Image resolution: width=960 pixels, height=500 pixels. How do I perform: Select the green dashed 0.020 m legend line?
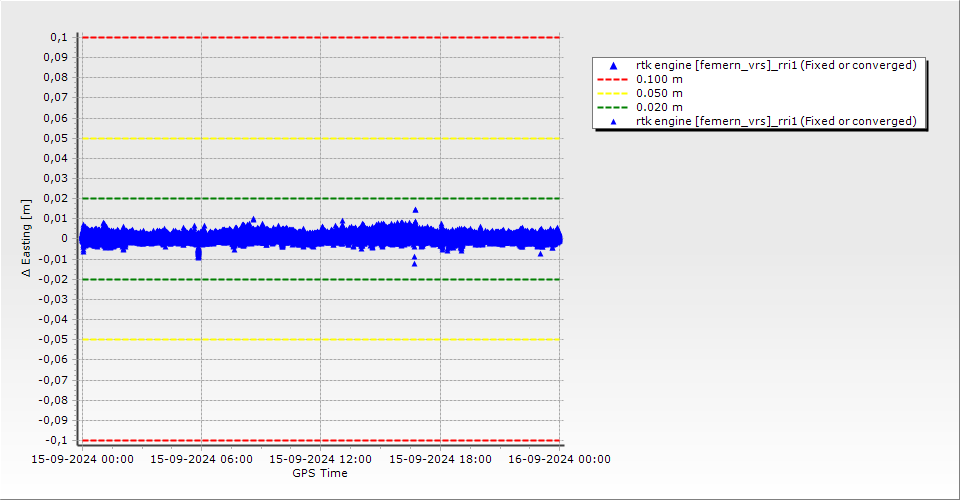click(x=614, y=107)
